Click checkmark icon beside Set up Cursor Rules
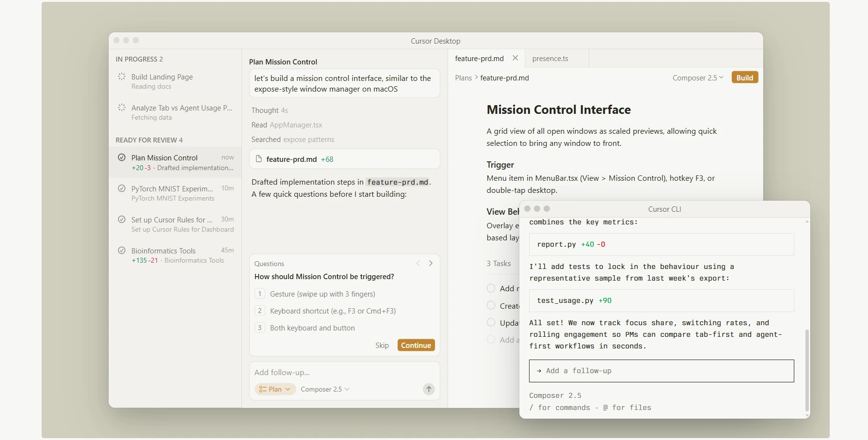 point(122,220)
